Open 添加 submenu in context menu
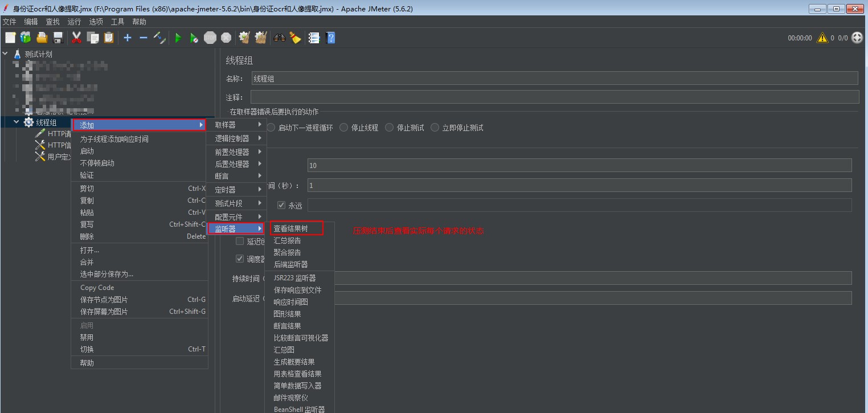The width and height of the screenshot is (868, 413). (139, 125)
